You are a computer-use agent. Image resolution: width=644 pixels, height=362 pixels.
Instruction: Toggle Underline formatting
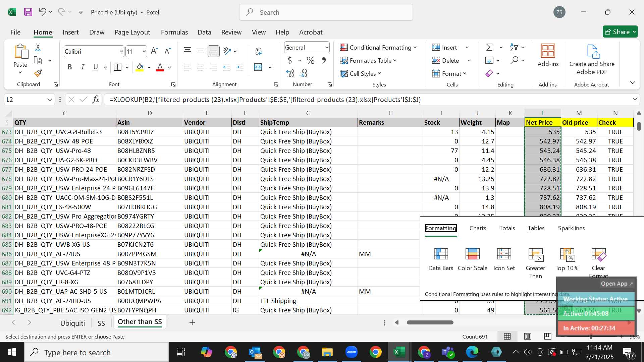coord(96,67)
